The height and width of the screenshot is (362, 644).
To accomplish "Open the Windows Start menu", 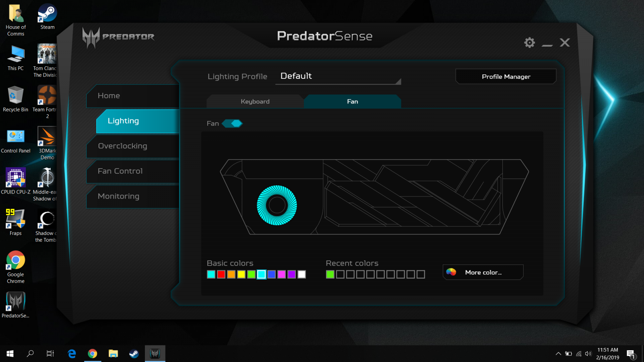I will [x=10, y=354].
